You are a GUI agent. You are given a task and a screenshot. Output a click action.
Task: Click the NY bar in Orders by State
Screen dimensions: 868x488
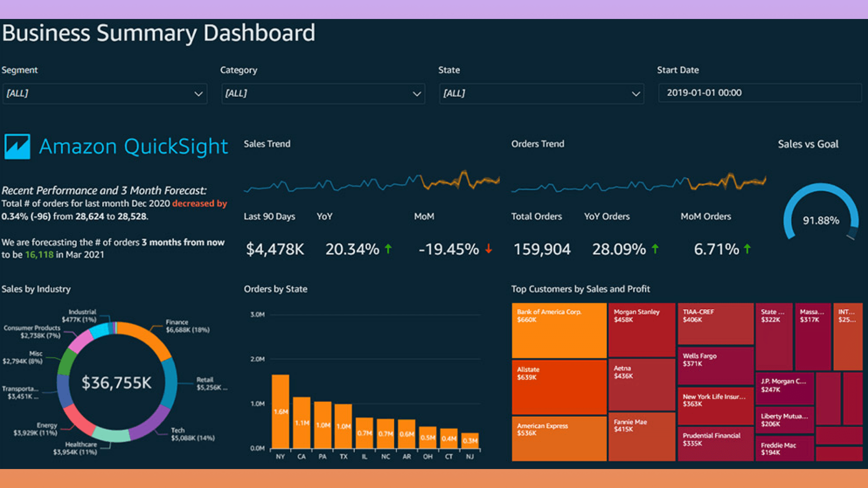pyautogui.click(x=280, y=412)
